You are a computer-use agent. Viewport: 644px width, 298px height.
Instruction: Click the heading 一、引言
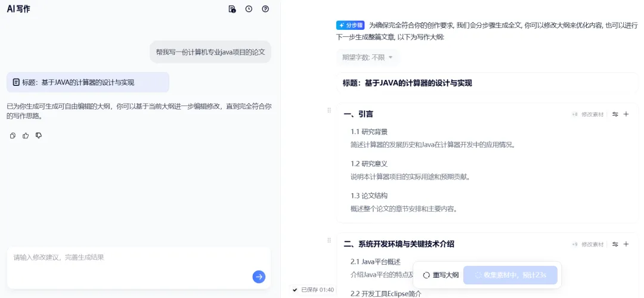pos(358,114)
